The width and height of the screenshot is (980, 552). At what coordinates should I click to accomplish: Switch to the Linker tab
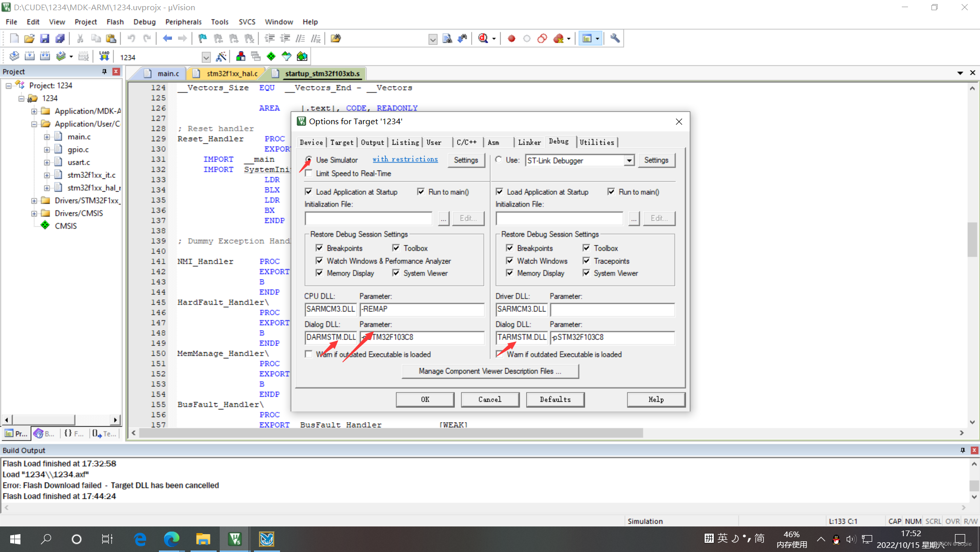point(529,143)
